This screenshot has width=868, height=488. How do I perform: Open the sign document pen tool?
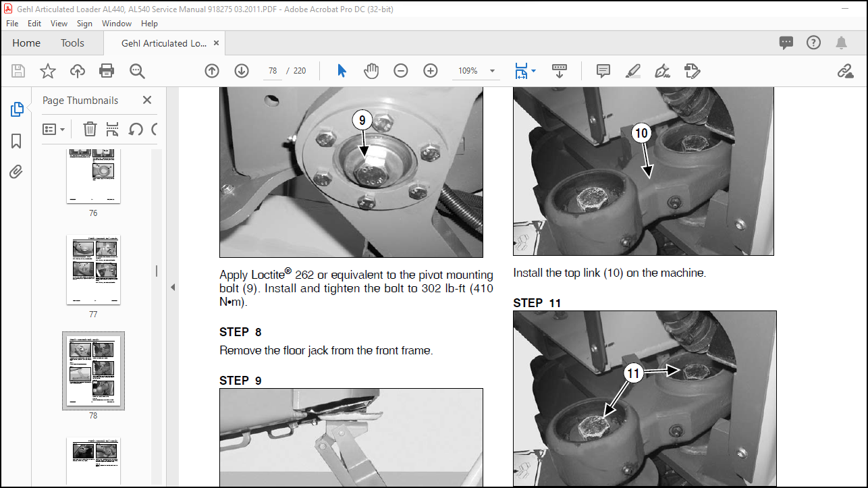pos(662,71)
